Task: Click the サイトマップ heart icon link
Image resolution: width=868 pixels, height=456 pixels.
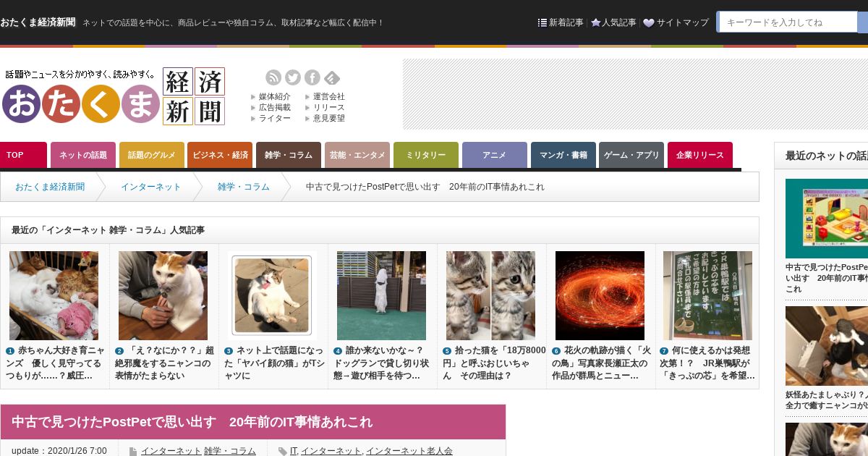Action: (x=676, y=22)
